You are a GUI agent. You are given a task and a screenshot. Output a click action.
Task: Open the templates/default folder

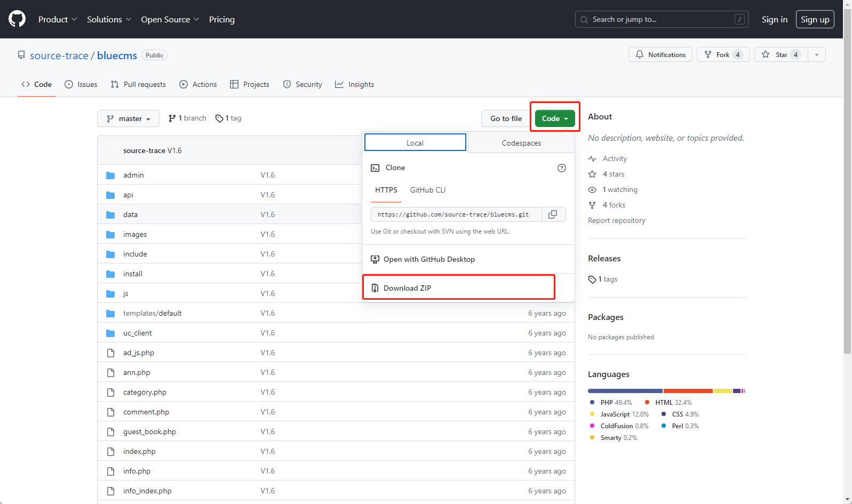pos(153,314)
